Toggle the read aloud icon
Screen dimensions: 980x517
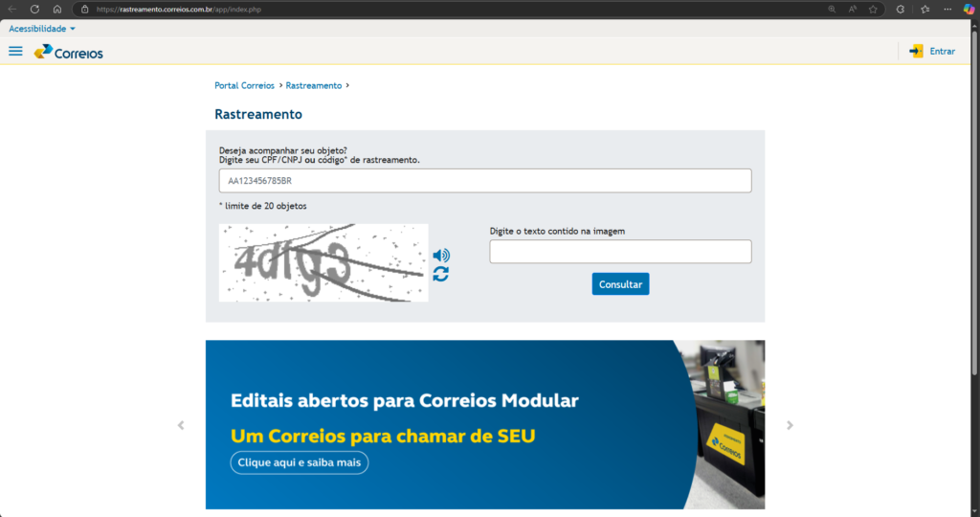pos(853,10)
